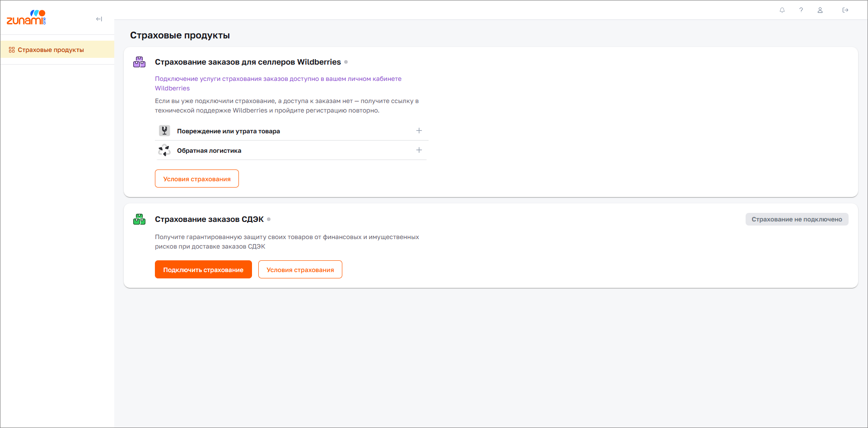
Task: Open user profile icon
Action: (820, 10)
